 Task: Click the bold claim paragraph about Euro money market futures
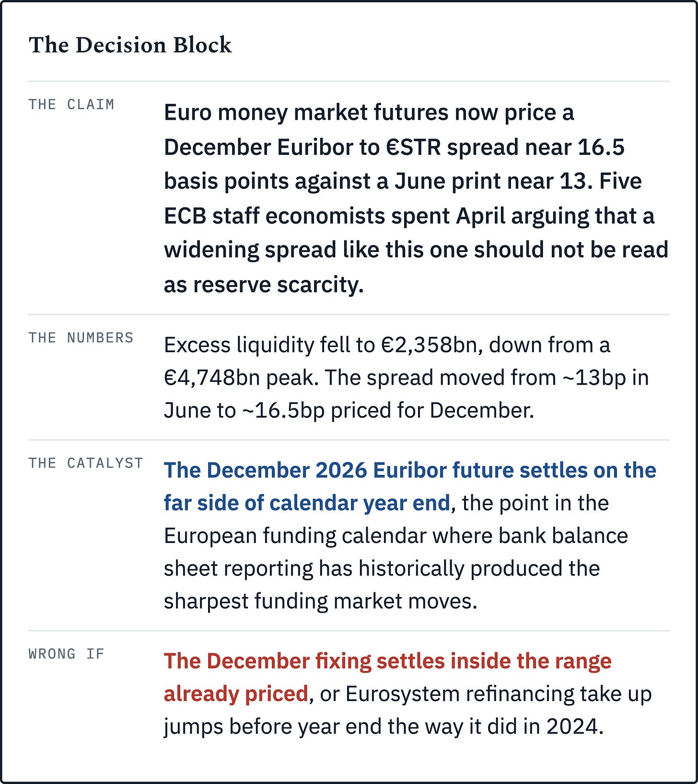(x=416, y=198)
